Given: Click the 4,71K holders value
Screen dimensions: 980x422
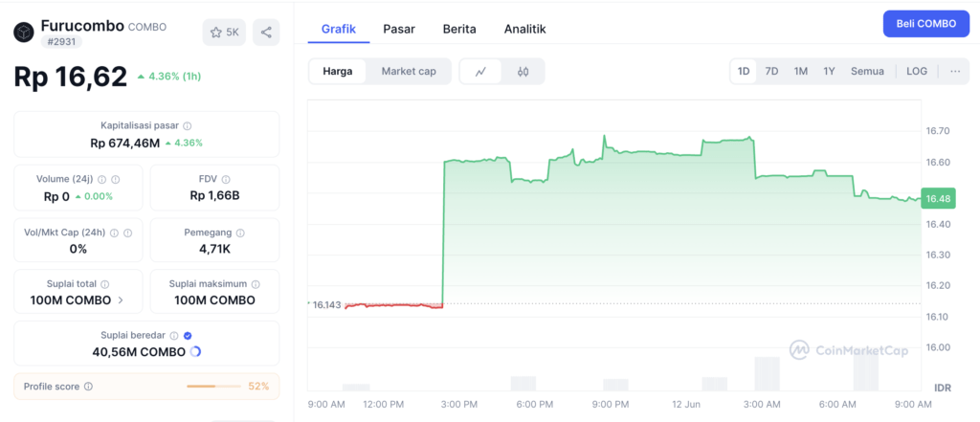Looking at the screenshot, I should (x=214, y=250).
